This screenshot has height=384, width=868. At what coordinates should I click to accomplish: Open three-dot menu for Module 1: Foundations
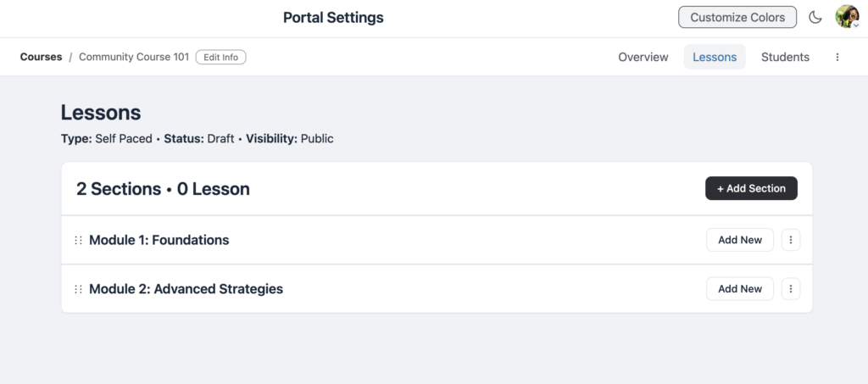790,240
